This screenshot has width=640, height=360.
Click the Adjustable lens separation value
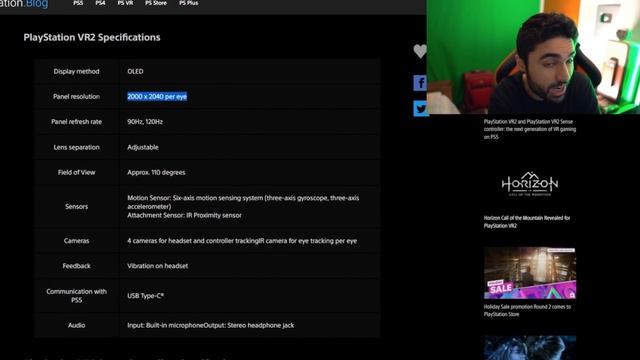pos(143,147)
